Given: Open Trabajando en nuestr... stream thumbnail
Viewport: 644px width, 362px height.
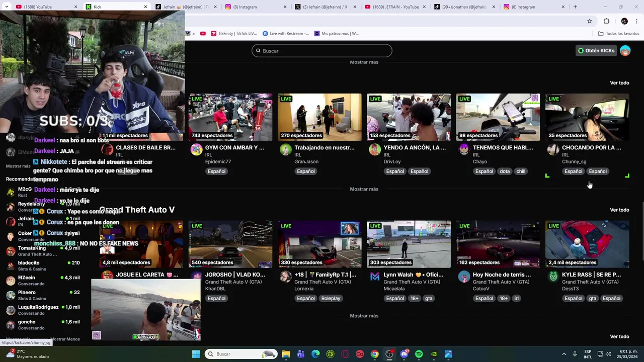Looking at the screenshot, I should pyautogui.click(x=319, y=117).
